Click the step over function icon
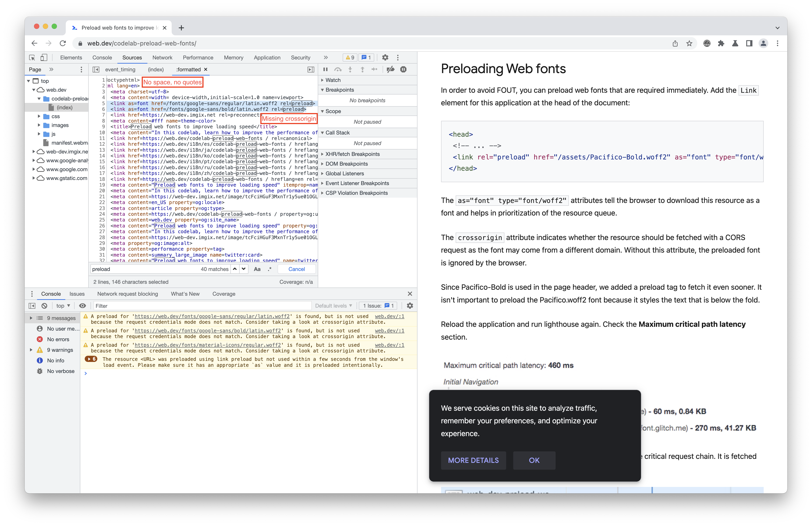This screenshot has width=812, height=526. (x=338, y=69)
